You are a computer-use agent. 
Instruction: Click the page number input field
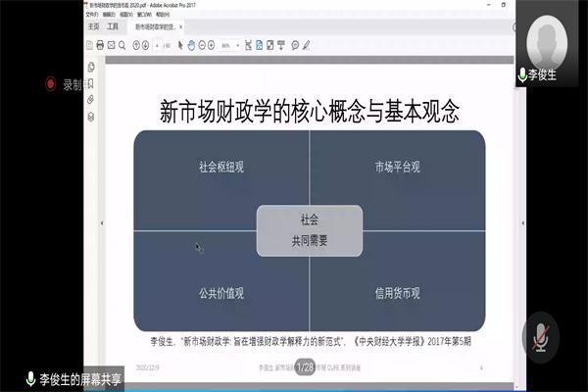(158, 45)
